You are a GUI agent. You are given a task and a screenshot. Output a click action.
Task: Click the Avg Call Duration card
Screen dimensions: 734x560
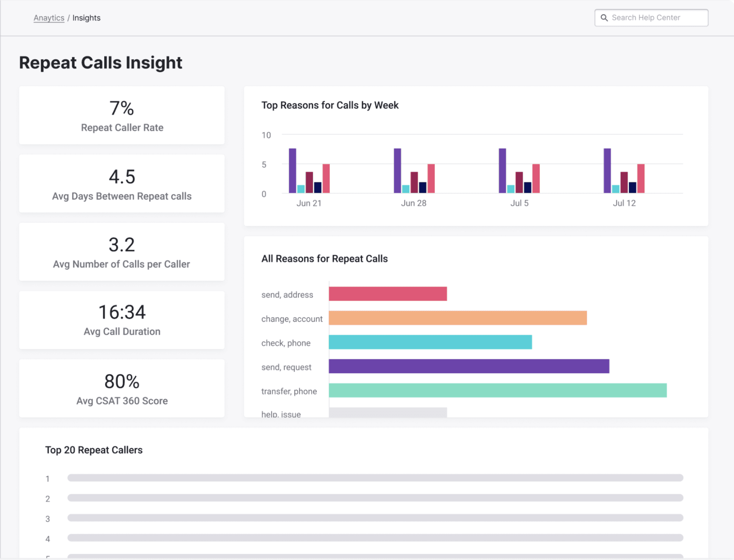pyautogui.click(x=122, y=319)
